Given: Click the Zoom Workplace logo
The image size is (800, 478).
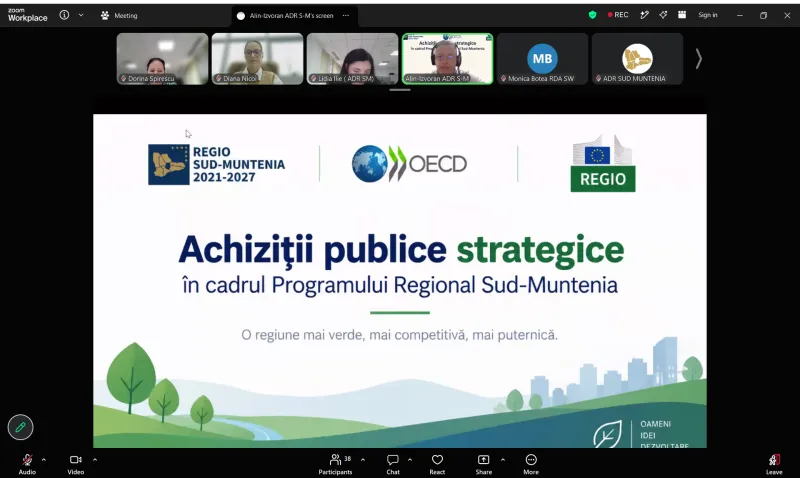Looking at the screenshot, I should pyautogui.click(x=28, y=15).
